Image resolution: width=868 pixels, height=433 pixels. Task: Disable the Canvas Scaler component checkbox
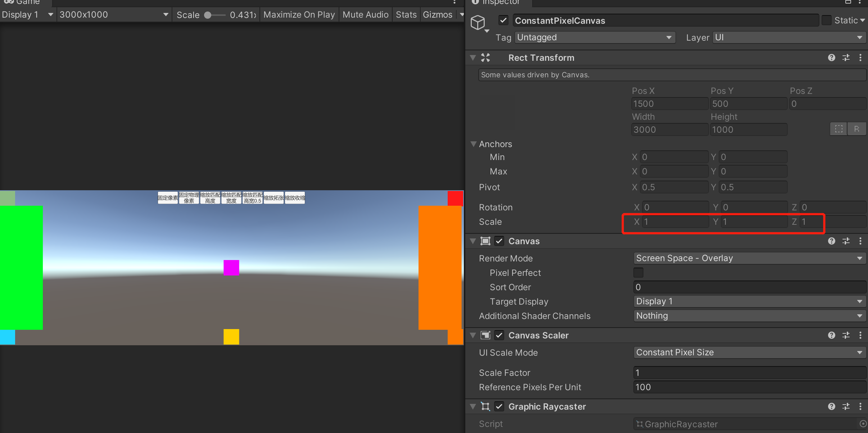coord(499,335)
